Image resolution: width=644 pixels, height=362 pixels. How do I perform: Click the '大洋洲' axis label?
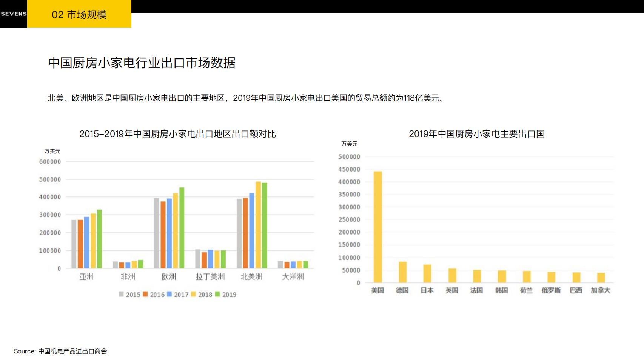pos(293,277)
